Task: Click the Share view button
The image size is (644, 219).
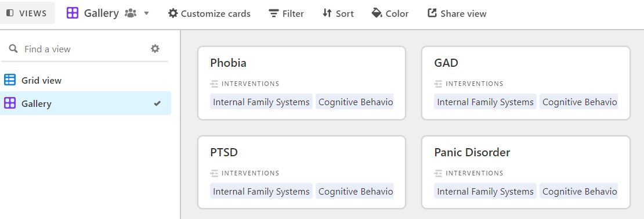Action: tap(457, 13)
